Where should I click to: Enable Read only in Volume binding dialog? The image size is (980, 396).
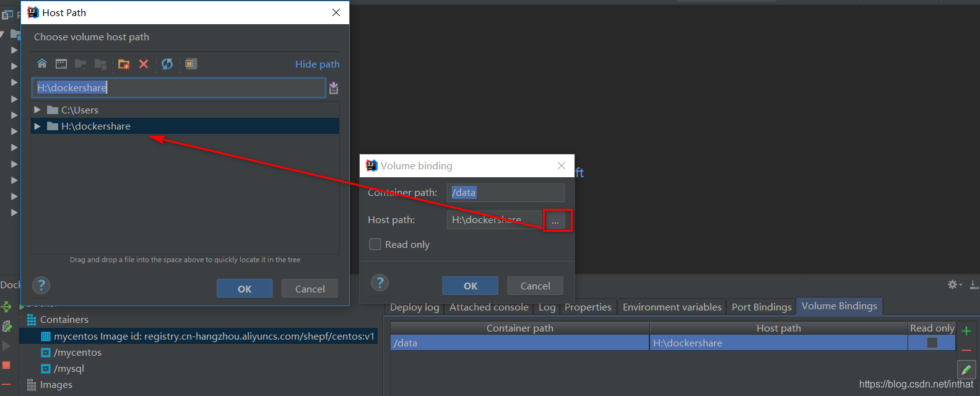(375, 244)
